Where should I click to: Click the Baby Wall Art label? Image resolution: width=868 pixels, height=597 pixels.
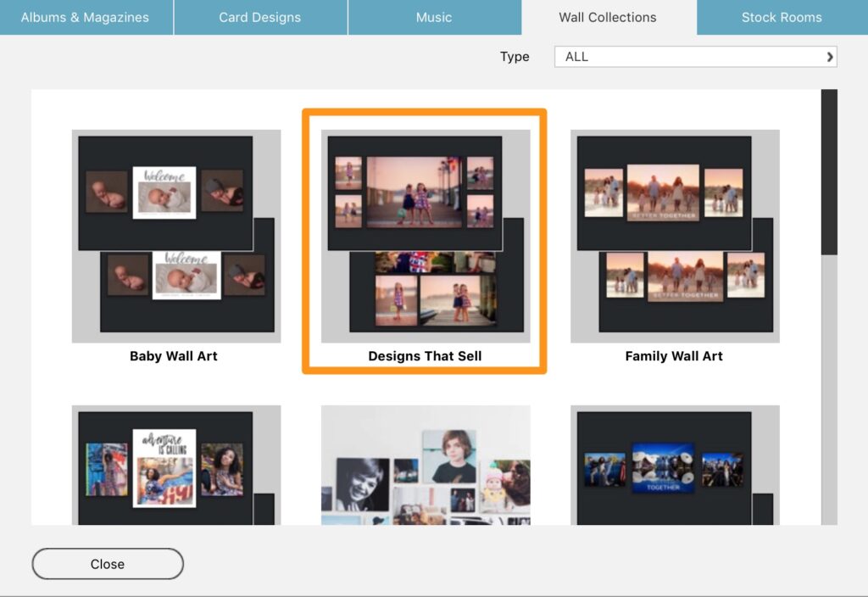click(x=173, y=356)
